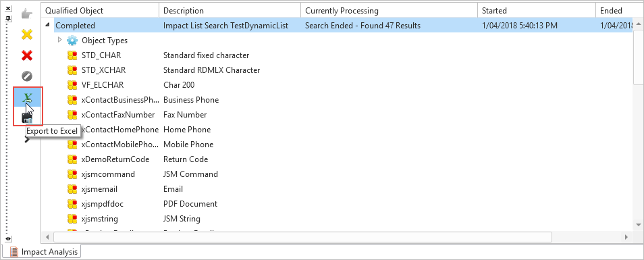Click the Currently Processing column header
This screenshot has width=644, height=260.
[x=389, y=10]
